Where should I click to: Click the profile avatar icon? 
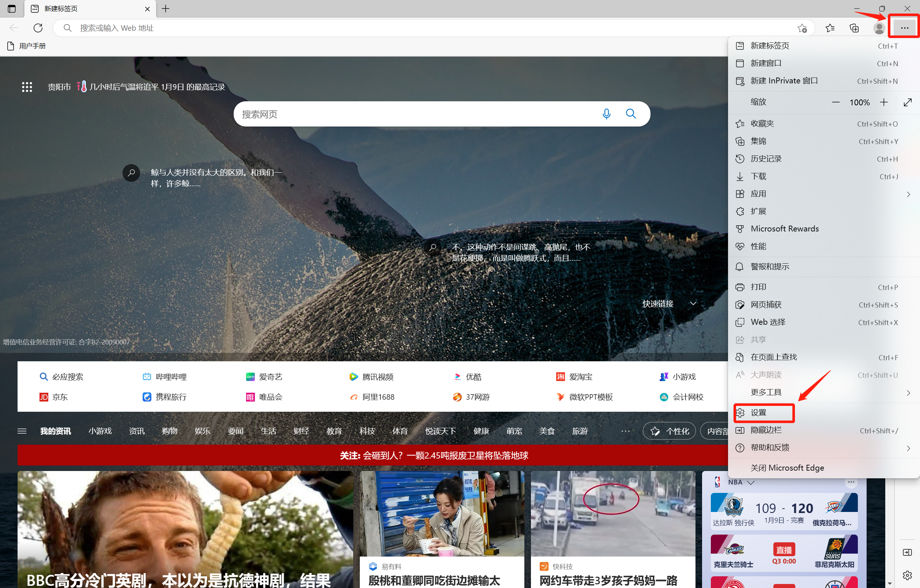pyautogui.click(x=879, y=28)
